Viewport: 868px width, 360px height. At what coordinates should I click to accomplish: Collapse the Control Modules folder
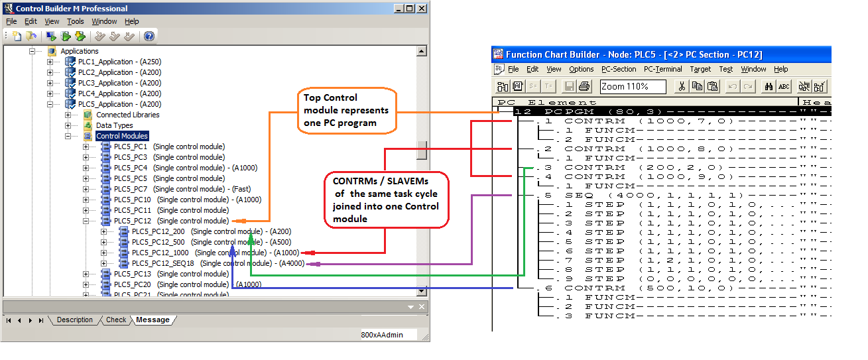[68, 136]
